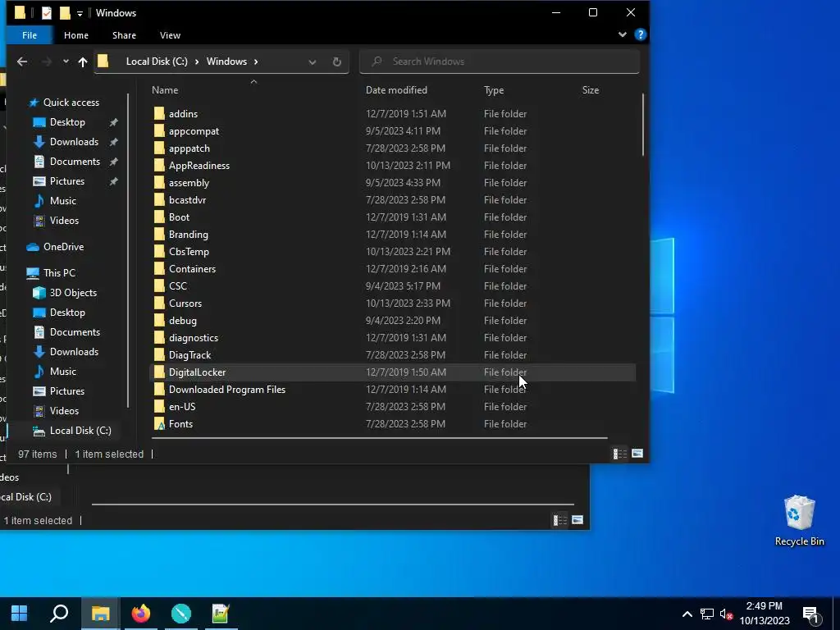The image size is (840, 630).
Task: Open the Windows Start menu
Action: click(20, 614)
